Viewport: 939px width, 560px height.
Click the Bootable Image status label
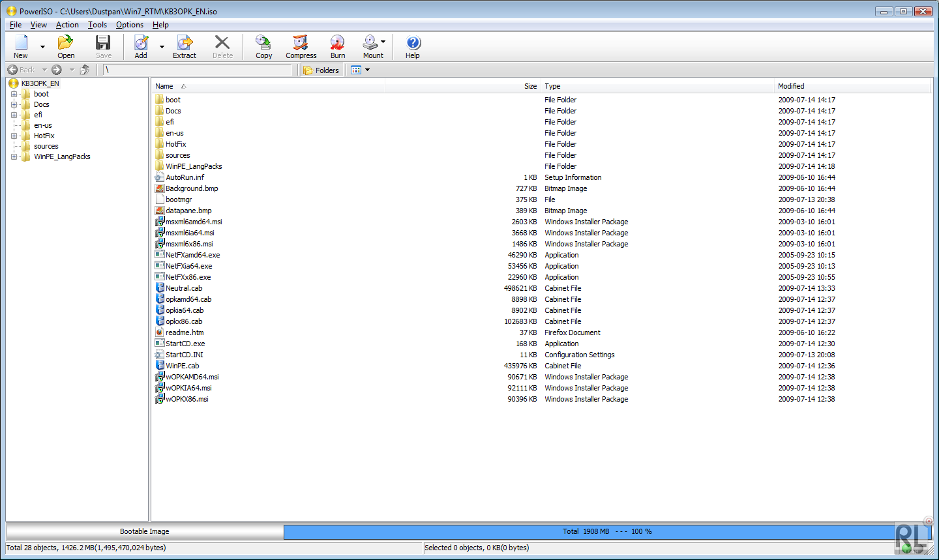click(x=145, y=531)
